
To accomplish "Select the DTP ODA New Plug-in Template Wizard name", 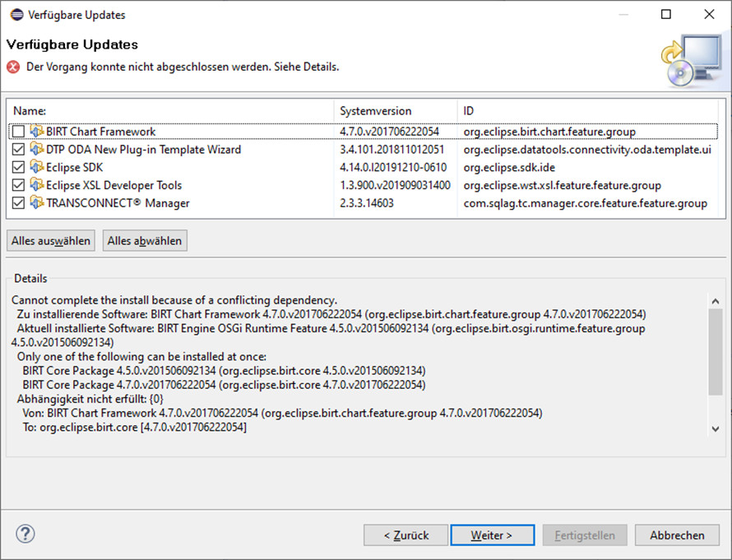I will click(x=144, y=150).
